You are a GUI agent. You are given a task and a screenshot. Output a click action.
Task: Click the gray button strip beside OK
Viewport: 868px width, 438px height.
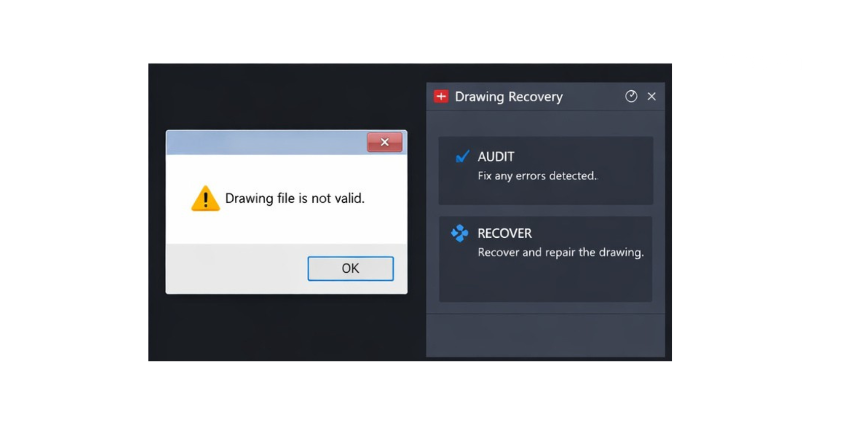click(236, 269)
